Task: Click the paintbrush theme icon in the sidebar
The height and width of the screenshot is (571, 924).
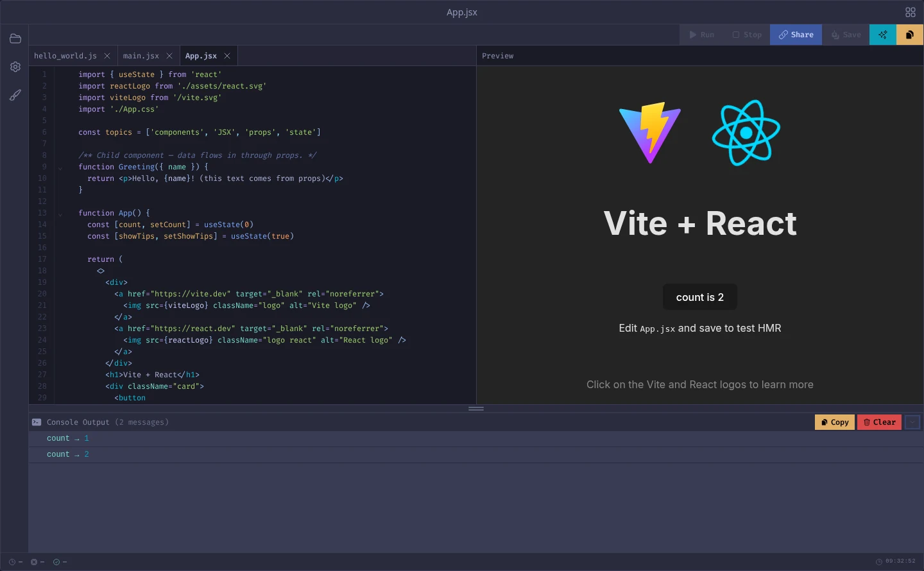Action: point(15,95)
